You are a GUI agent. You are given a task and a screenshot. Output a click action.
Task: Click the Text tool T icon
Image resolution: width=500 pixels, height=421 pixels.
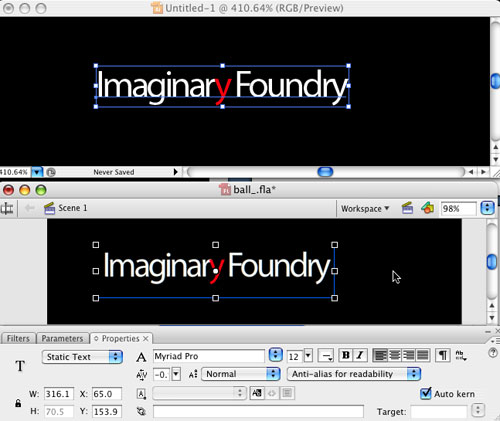(x=20, y=366)
